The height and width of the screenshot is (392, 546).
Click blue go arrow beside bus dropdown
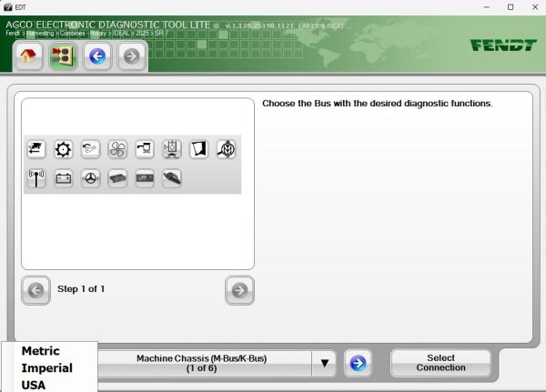point(358,364)
